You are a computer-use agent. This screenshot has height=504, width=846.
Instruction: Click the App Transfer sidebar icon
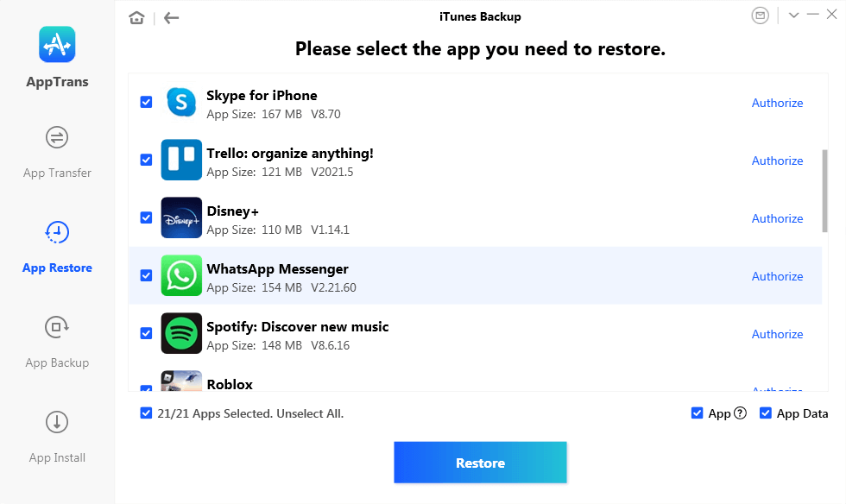click(57, 137)
